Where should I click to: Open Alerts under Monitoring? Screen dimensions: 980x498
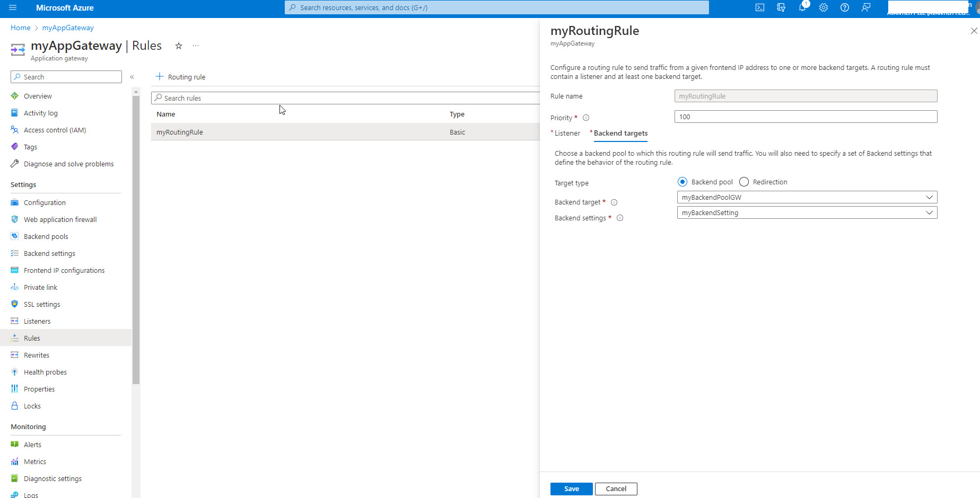[x=32, y=444]
